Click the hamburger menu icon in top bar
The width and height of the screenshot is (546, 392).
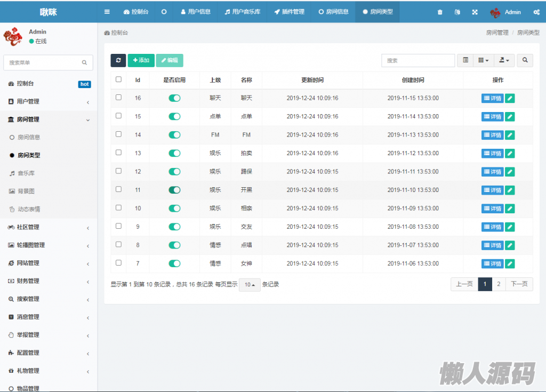107,12
